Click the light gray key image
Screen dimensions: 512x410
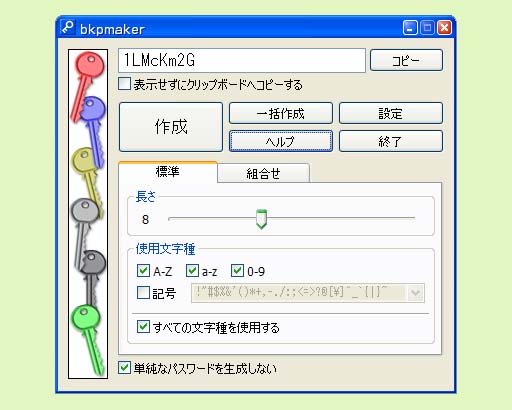(x=83, y=230)
